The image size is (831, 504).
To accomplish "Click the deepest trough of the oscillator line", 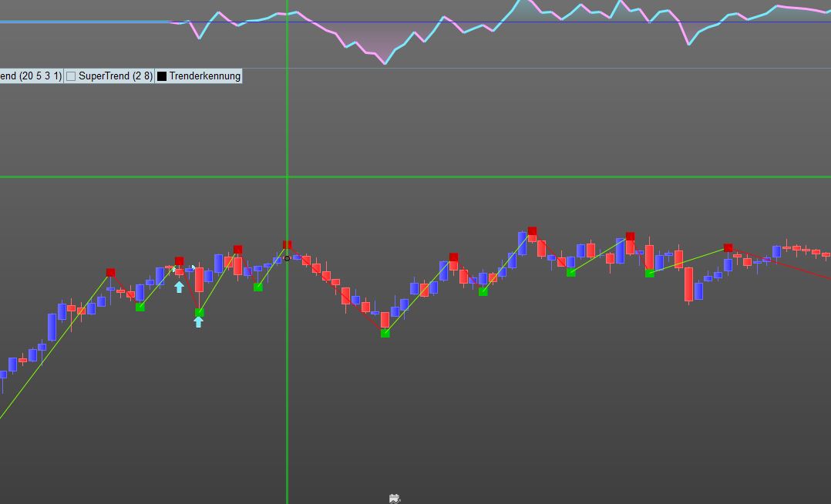I will click(385, 64).
